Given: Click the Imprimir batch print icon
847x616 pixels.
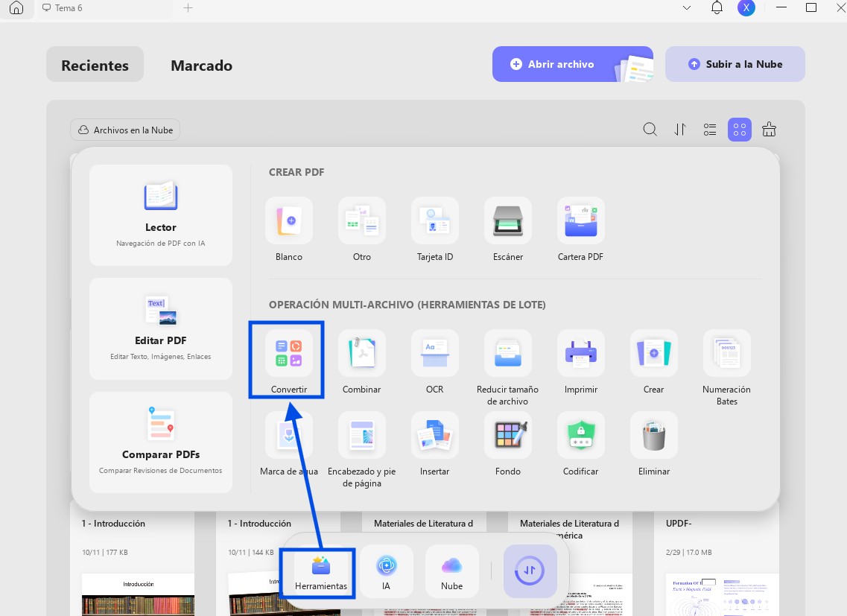Looking at the screenshot, I should tap(581, 353).
